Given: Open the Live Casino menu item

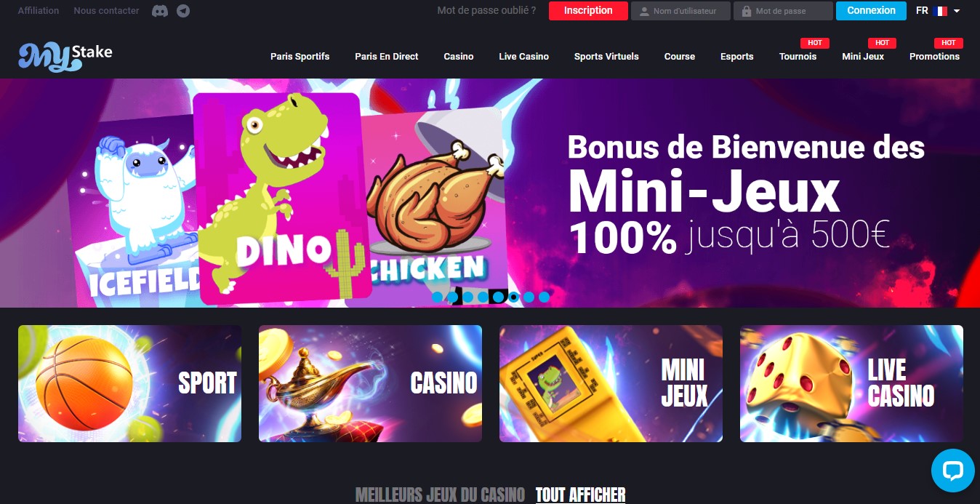Looking at the screenshot, I should click(x=523, y=56).
